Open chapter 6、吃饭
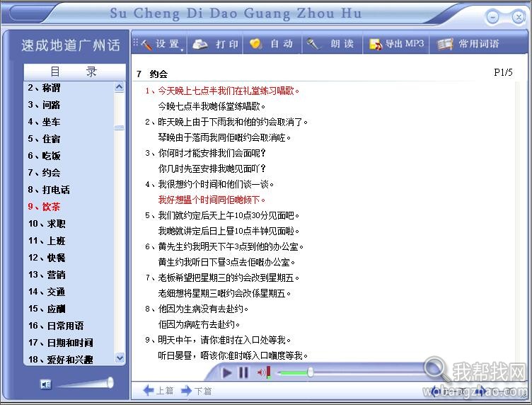The height and width of the screenshot is (405, 532). point(44,156)
